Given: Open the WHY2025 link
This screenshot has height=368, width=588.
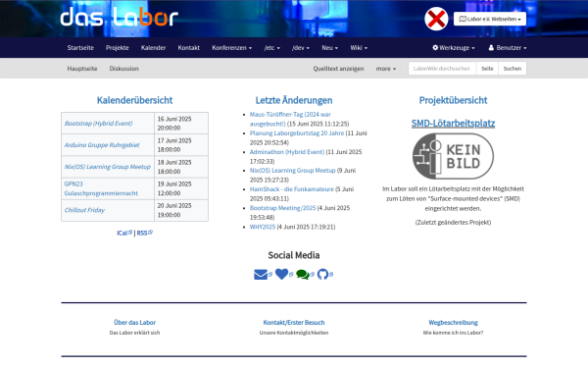Looking at the screenshot, I should [263, 227].
